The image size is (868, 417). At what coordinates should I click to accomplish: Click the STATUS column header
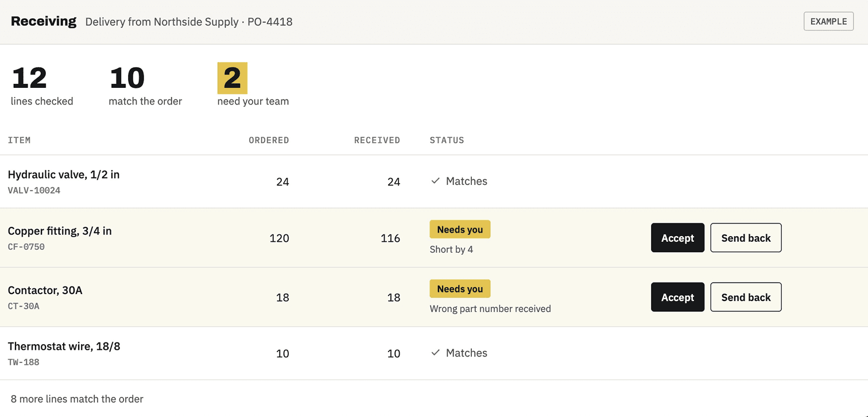pyautogui.click(x=447, y=140)
